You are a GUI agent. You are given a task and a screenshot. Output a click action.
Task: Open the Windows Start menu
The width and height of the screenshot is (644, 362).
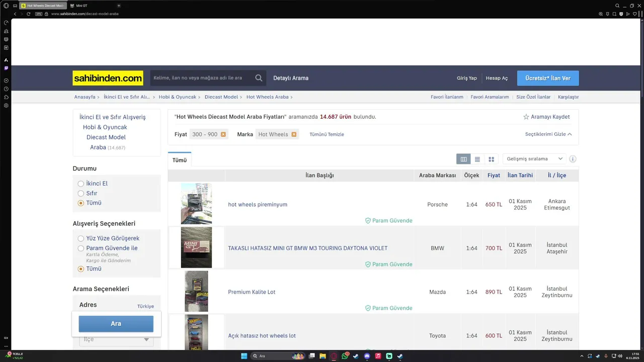(x=244, y=356)
